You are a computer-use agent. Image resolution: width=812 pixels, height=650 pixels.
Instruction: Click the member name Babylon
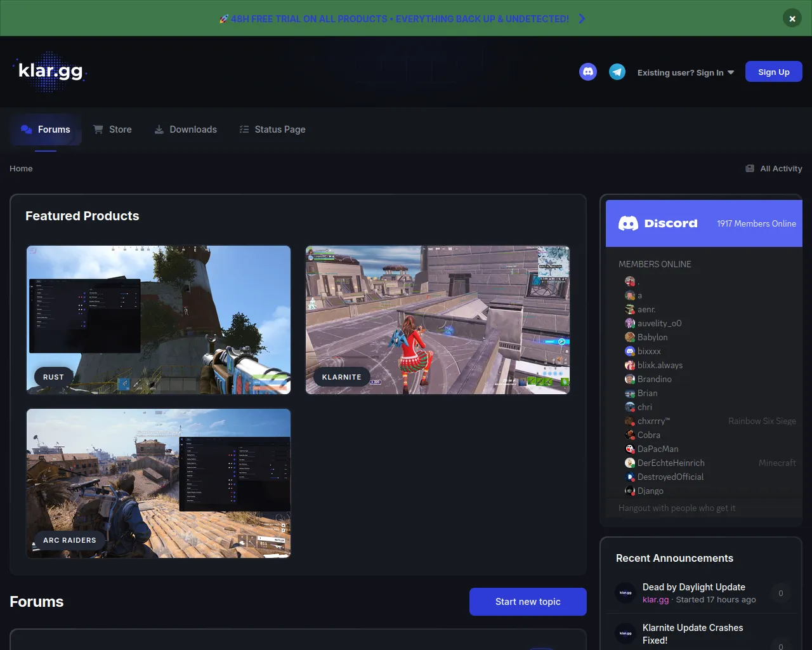(x=652, y=337)
